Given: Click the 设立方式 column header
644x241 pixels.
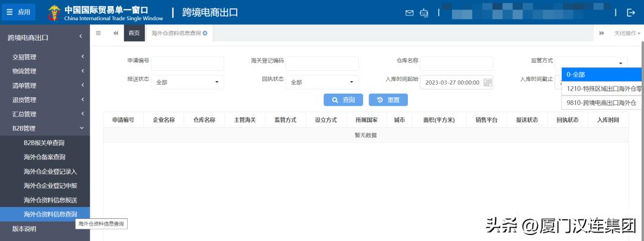Looking at the screenshot, I should (326, 120).
